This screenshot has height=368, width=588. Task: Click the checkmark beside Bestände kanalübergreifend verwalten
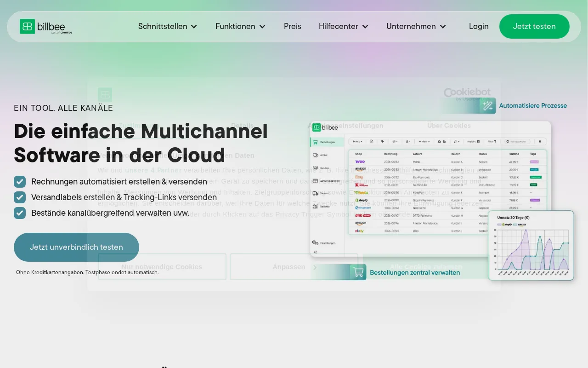tap(20, 213)
